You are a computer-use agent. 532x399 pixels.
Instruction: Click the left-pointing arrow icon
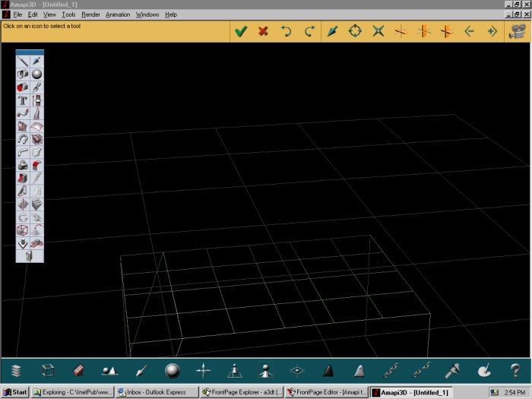(469, 32)
